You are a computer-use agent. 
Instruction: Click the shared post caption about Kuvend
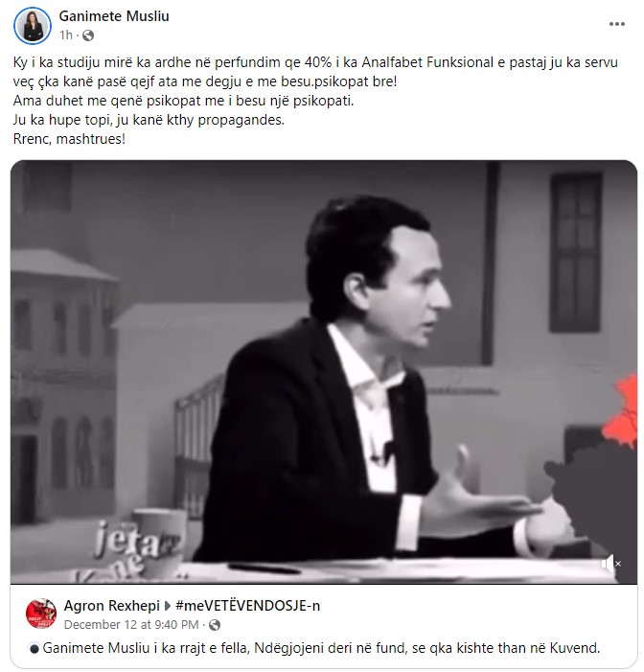[321, 648]
